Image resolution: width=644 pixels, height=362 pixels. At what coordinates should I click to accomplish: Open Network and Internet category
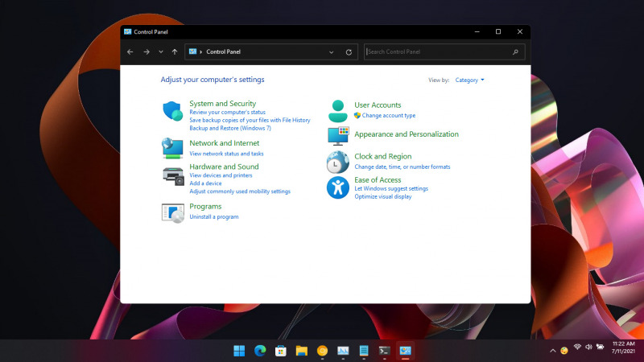pos(225,143)
